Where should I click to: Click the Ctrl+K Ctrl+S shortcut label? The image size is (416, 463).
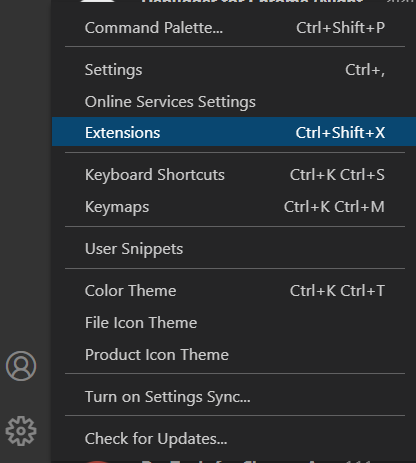click(x=337, y=175)
